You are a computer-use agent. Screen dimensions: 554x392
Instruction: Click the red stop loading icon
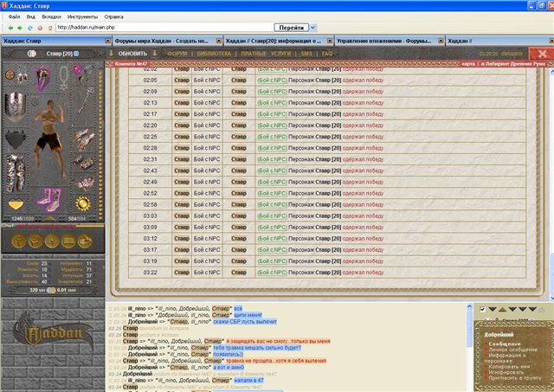point(40,28)
